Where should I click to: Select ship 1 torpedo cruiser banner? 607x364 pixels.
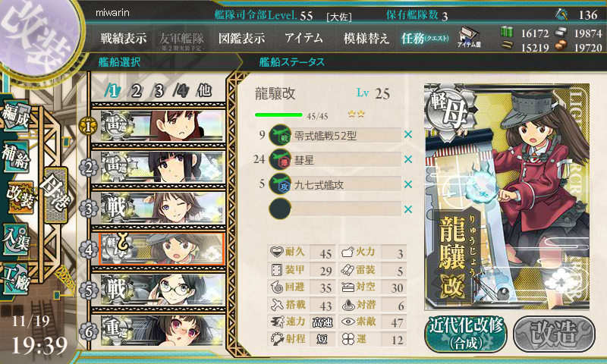(x=162, y=126)
